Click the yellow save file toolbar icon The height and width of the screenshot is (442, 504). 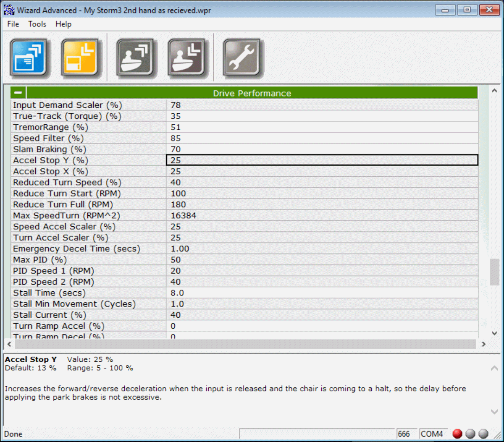coord(81,58)
